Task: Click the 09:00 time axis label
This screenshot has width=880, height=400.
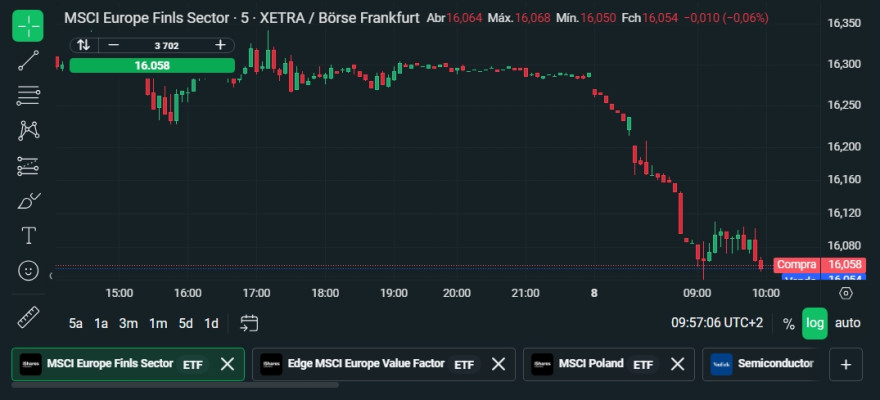Action: 696,293
